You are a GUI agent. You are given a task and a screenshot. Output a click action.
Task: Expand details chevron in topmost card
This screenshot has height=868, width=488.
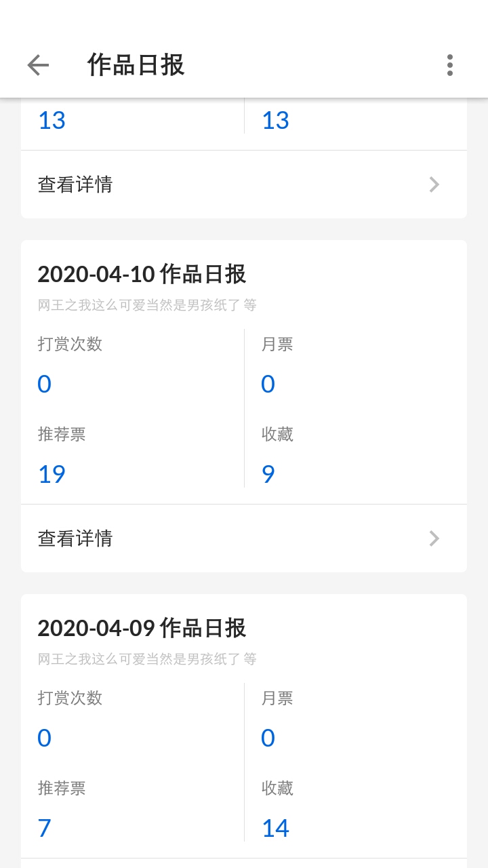(434, 184)
